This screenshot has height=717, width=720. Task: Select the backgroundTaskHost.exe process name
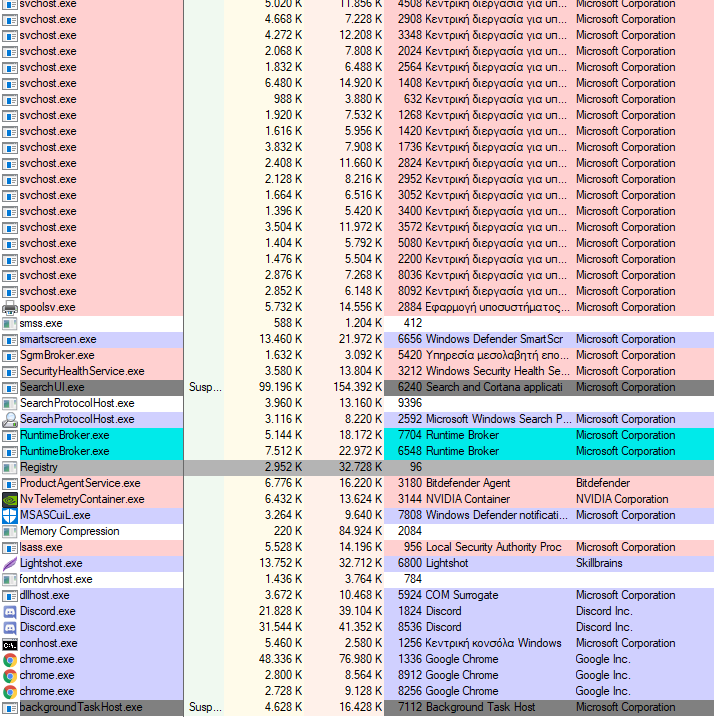81,707
